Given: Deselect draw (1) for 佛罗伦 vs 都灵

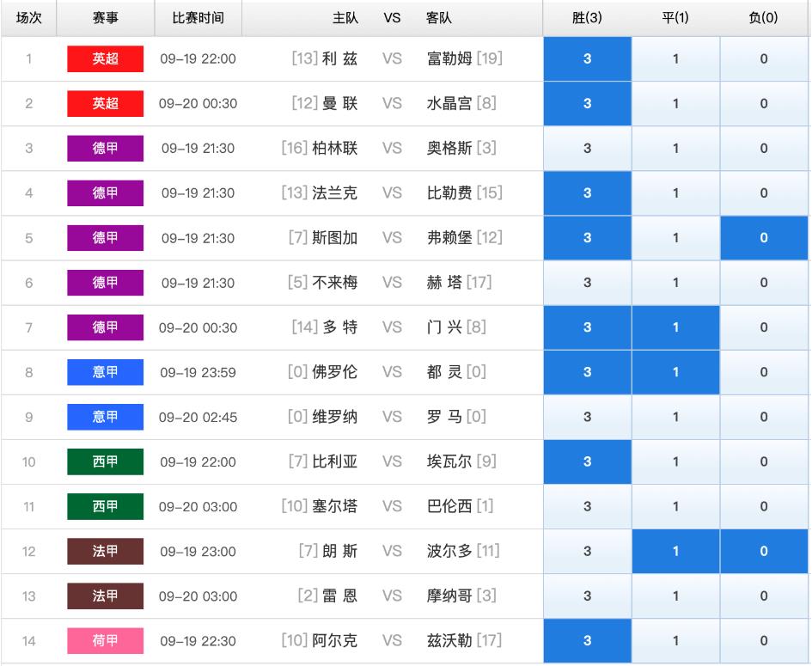Looking at the screenshot, I should pyautogui.click(x=675, y=372).
